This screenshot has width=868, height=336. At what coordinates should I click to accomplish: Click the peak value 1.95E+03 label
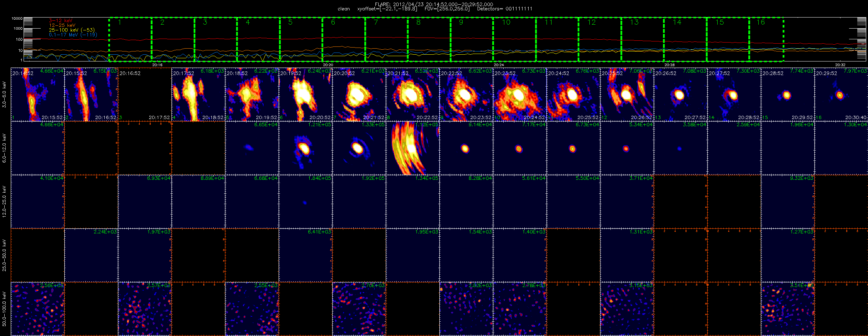(427, 232)
